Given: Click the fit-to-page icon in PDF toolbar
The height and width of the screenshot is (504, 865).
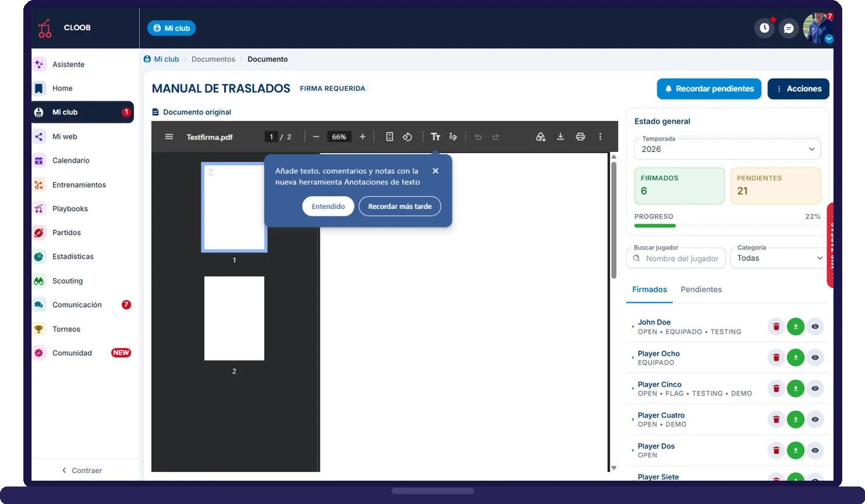Looking at the screenshot, I should click(389, 136).
